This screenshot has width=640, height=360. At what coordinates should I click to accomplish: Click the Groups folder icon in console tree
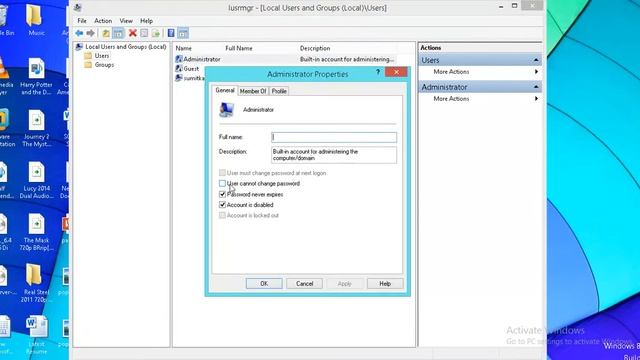[x=88, y=64]
